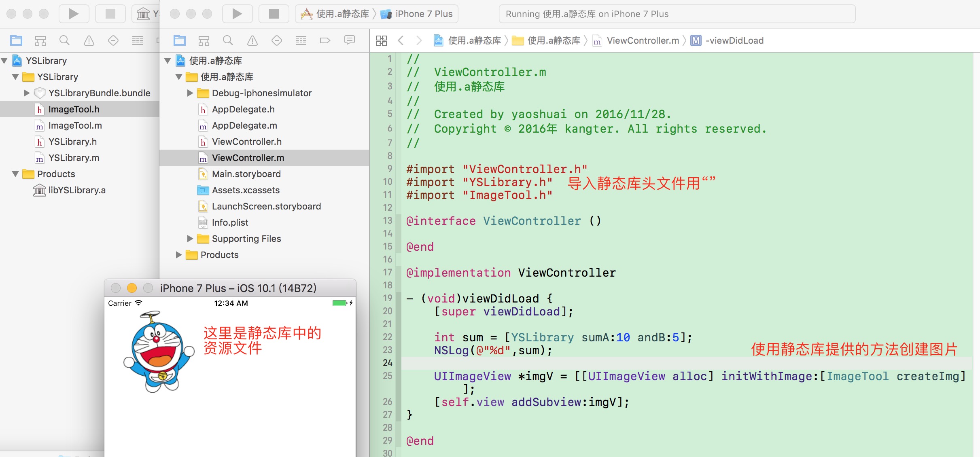The image size is (980, 457).
Task: Select ImageTool.h file
Action: (80, 109)
